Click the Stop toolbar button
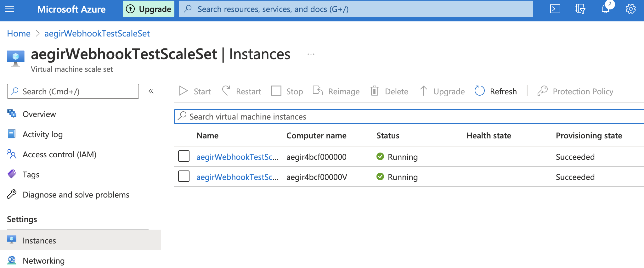 click(x=287, y=91)
